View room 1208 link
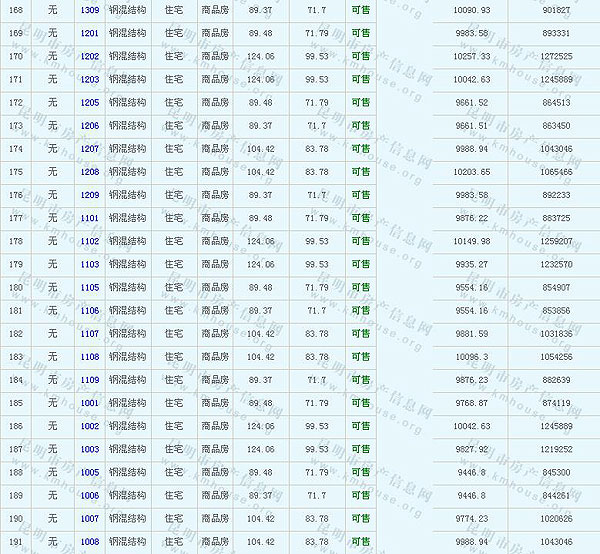Image resolution: width=600 pixels, height=554 pixels. click(90, 172)
